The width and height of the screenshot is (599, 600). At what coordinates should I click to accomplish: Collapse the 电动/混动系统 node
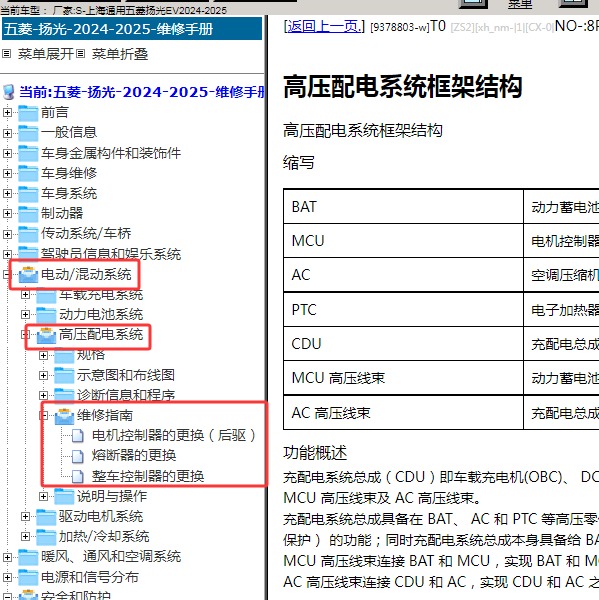[6, 274]
